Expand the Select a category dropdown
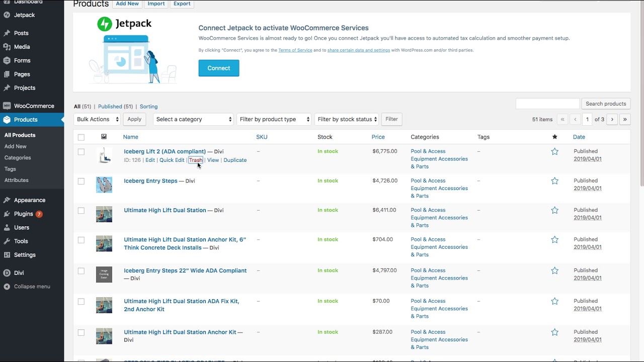This screenshot has height=362, width=644. (x=193, y=119)
